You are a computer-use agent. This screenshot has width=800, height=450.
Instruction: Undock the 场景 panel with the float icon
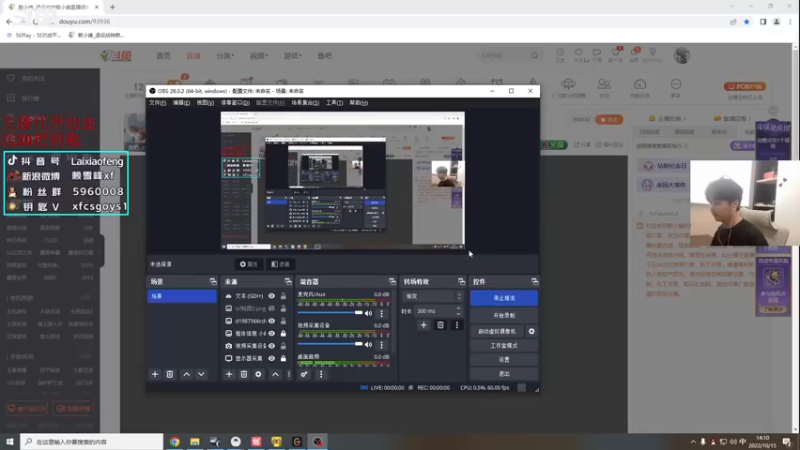(213, 282)
